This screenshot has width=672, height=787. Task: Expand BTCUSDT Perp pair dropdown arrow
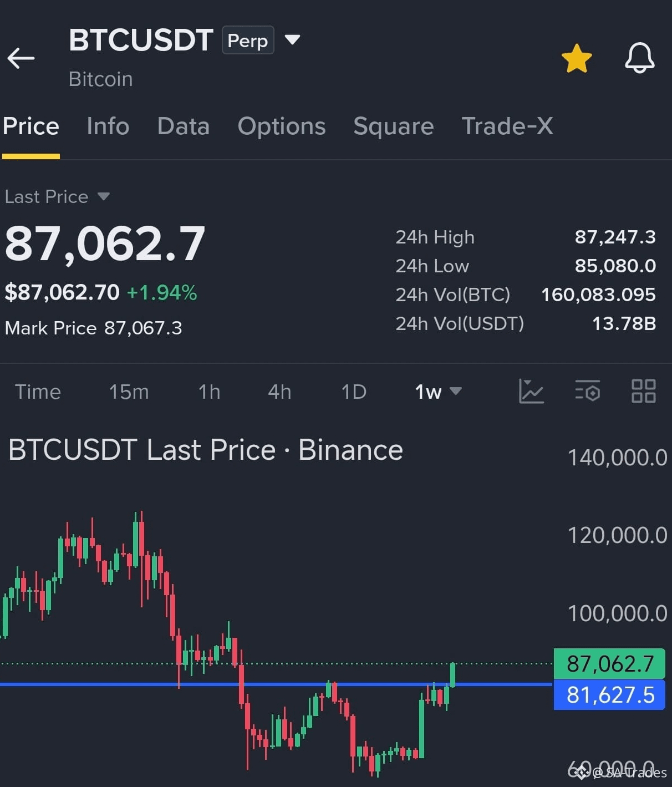pyautogui.click(x=292, y=39)
